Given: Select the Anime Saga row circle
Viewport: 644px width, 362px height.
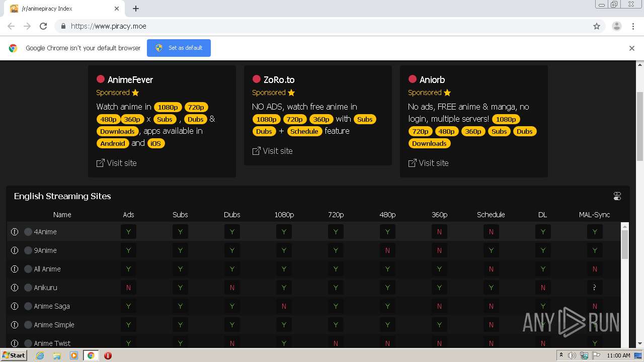Looking at the screenshot, I should [x=28, y=306].
